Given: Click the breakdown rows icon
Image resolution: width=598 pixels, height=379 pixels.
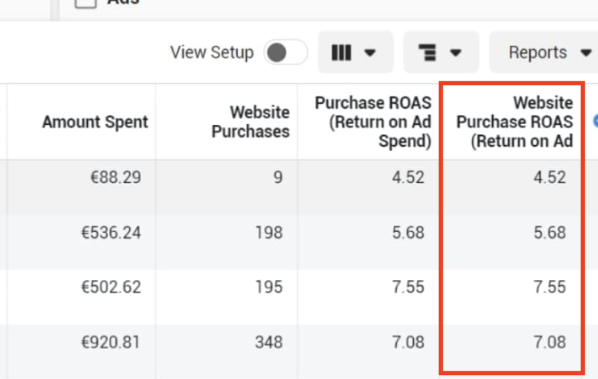Looking at the screenshot, I should coord(427,53).
